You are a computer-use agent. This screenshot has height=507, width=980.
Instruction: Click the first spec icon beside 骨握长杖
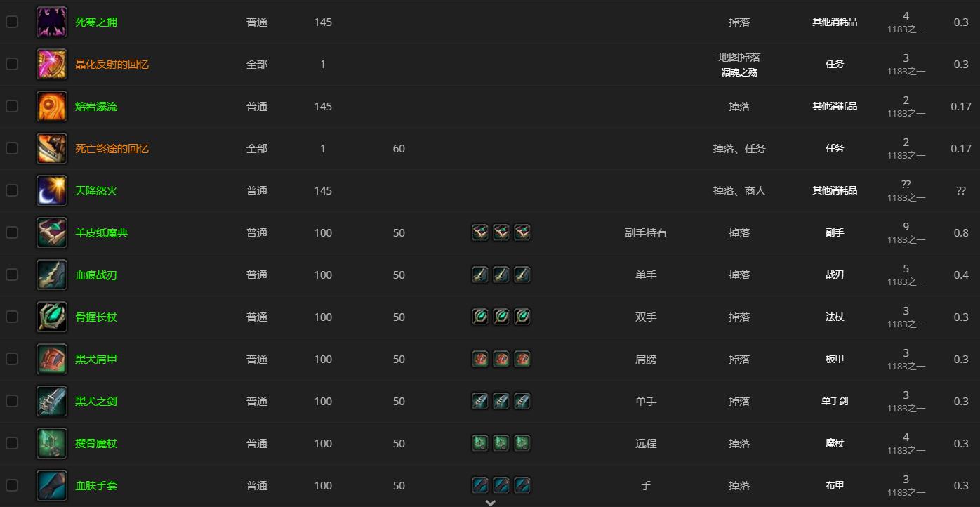pyautogui.click(x=480, y=317)
